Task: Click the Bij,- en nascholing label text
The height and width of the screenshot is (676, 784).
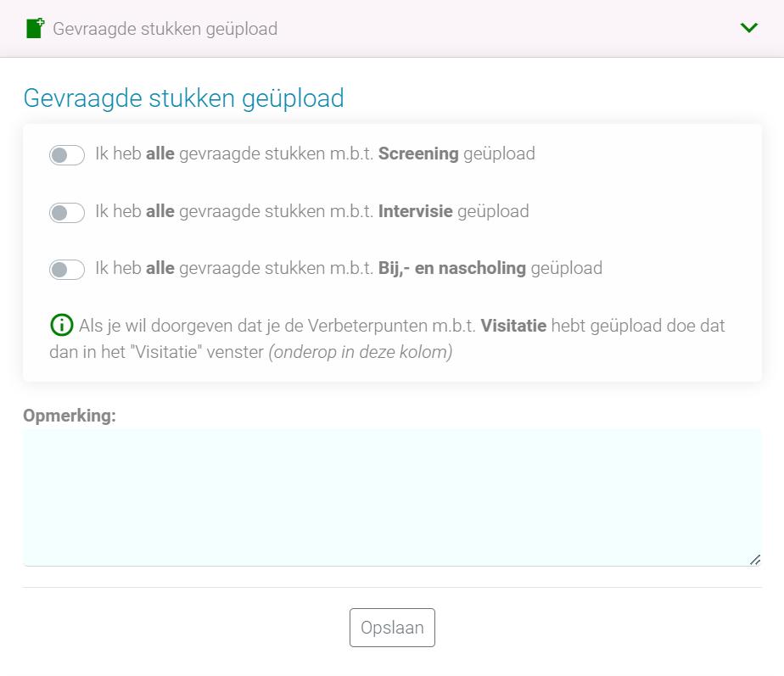Action: (x=348, y=268)
